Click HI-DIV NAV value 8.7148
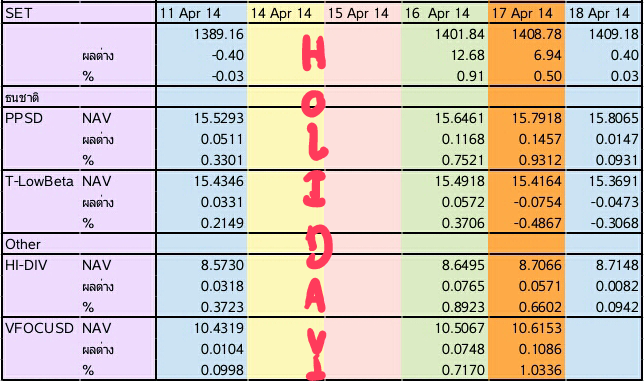 (x=617, y=265)
